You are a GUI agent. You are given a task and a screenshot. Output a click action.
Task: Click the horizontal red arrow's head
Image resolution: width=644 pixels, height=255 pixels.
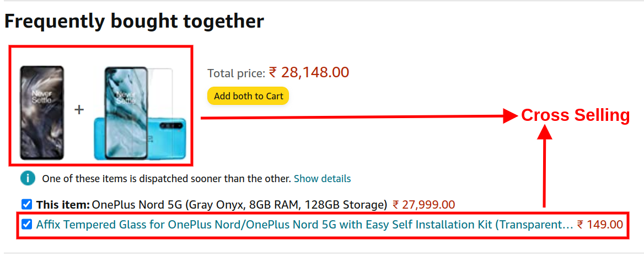pyautogui.click(x=509, y=116)
